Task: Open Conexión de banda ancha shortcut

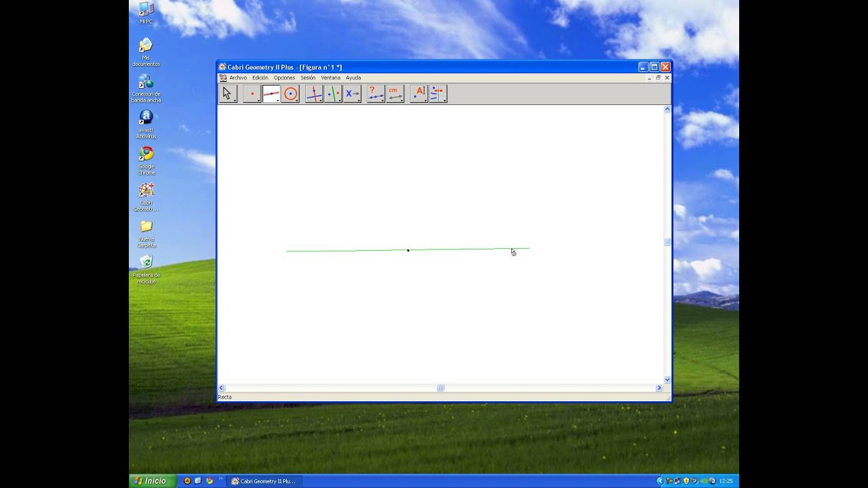Action: point(146,89)
